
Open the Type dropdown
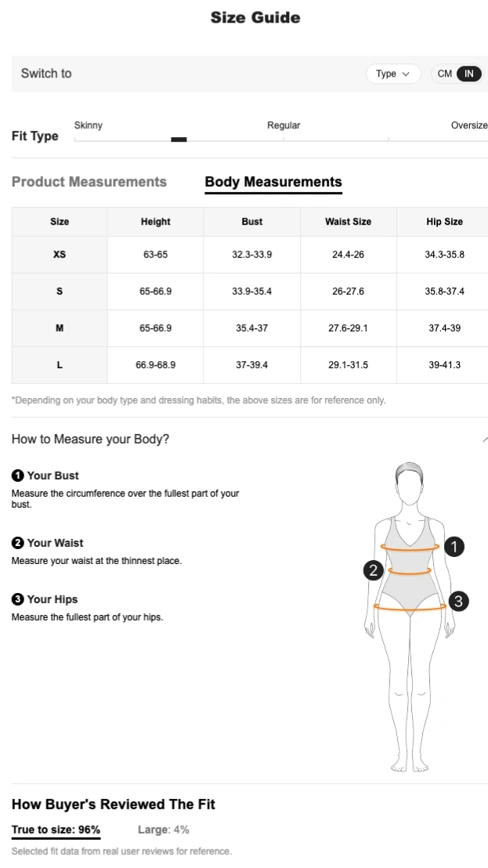[x=392, y=74]
